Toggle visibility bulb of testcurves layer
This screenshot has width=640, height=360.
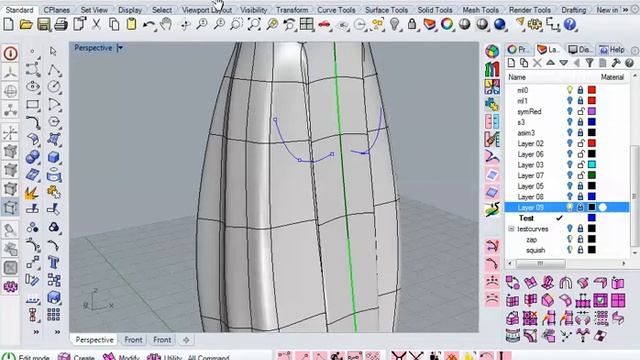[x=569, y=229]
